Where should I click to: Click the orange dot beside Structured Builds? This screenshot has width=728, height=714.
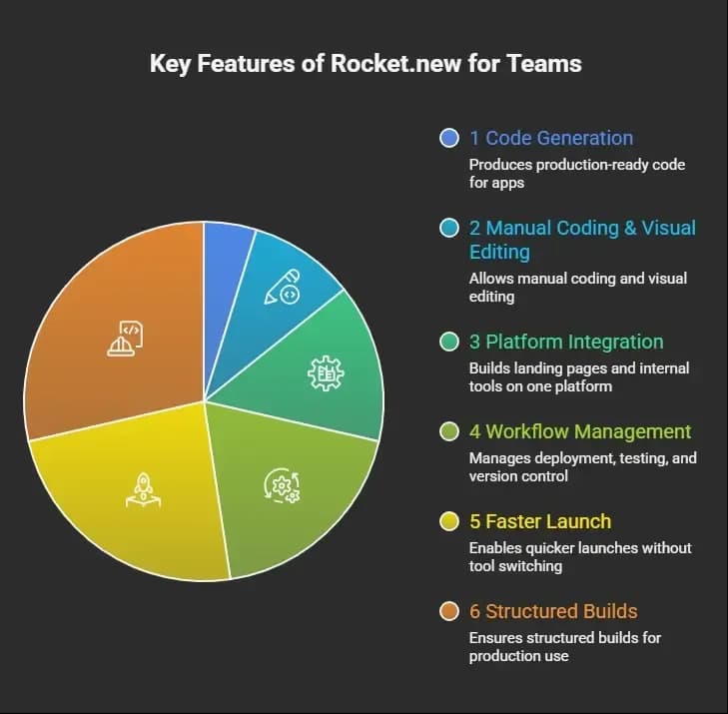coord(449,611)
